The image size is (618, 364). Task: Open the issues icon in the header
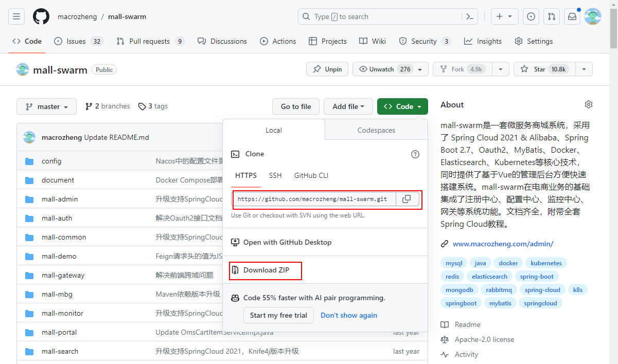(x=531, y=16)
